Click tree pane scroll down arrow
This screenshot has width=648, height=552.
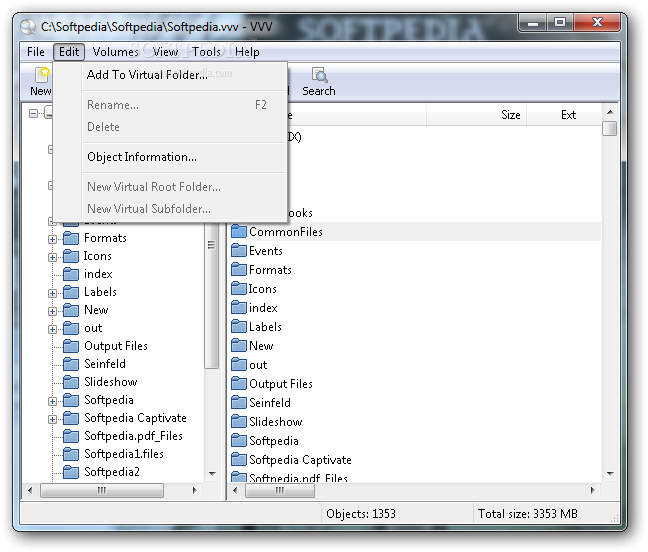click(x=212, y=473)
